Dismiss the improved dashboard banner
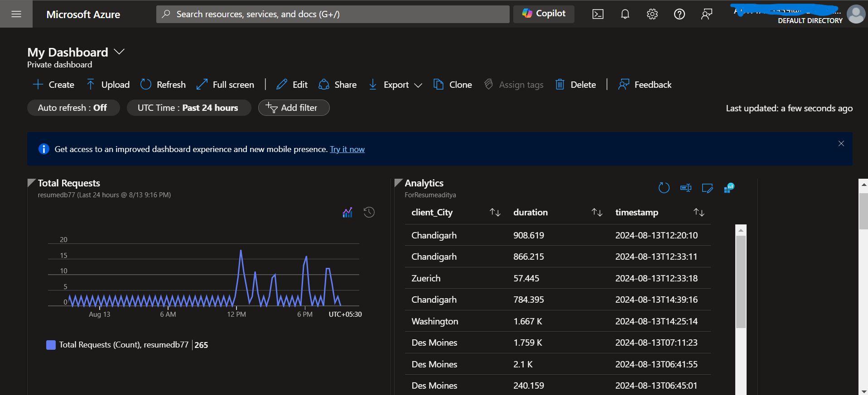868x395 pixels. point(841,143)
